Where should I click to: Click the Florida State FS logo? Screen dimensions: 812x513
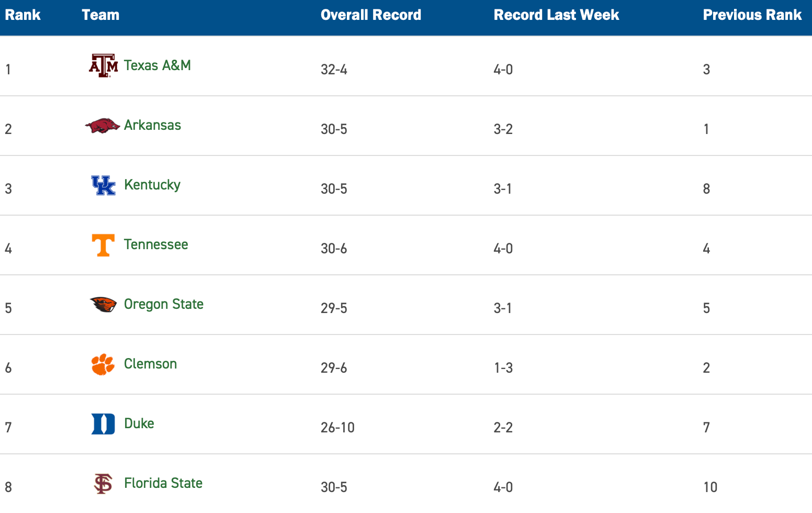(x=103, y=484)
